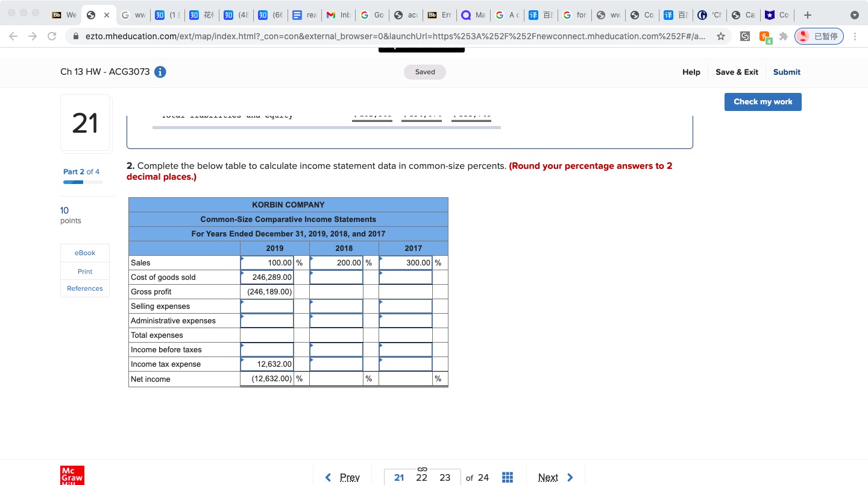Click the Administrative expenses 2017 field
The image size is (868, 485).
(x=406, y=321)
